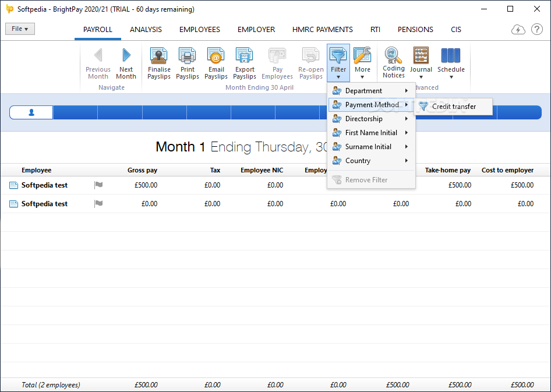Expand Department filter submenu

point(371,91)
